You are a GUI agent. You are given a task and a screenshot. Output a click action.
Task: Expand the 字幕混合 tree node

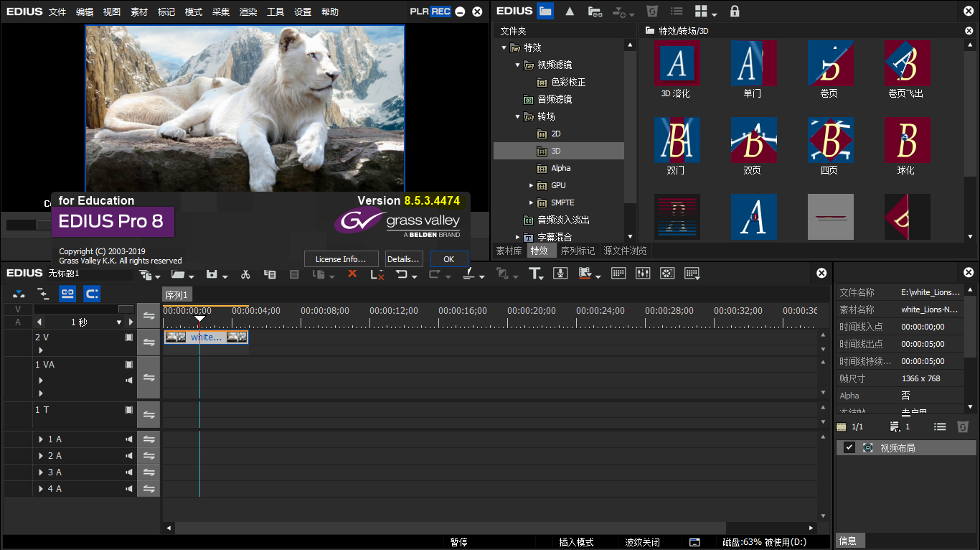coord(518,237)
